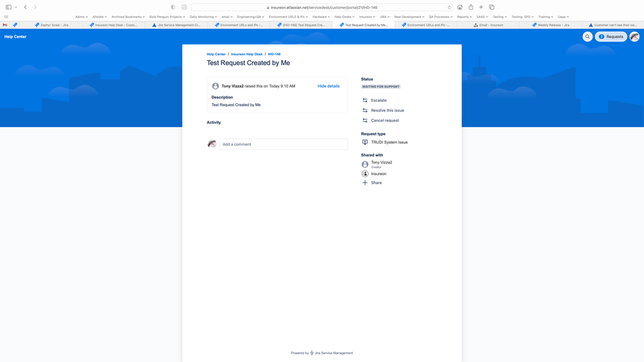This screenshot has width=644, height=362.
Task: Switch to the Weekly Release - Jira tab
Action: coord(551,25)
